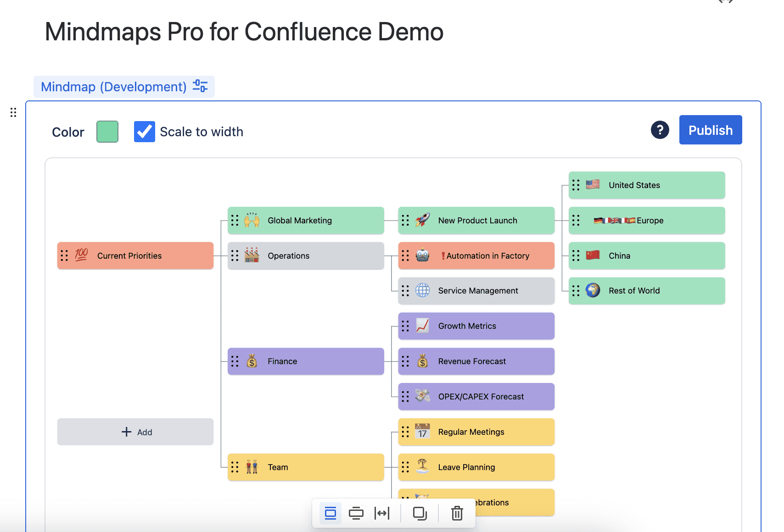This screenshot has width=784, height=532.
Task: Select the OPEX/CAPEX Forecast label
Action: (x=481, y=397)
